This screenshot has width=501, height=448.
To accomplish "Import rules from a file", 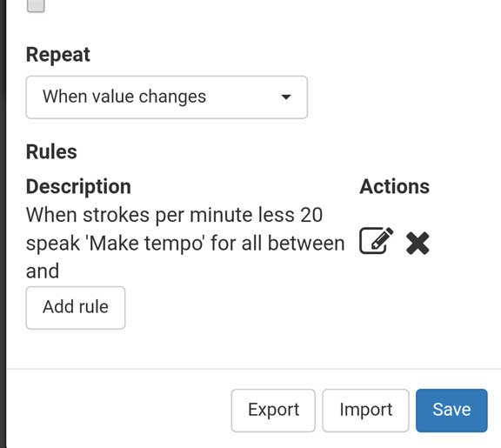I will pyautogui.click(x=365, y=411).
